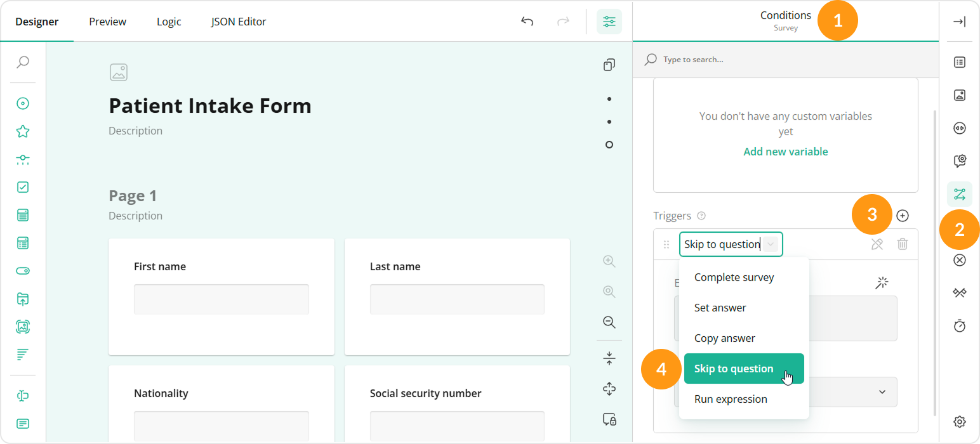Open the Conditions panel icon in right sidebar
Image resolution: width=980 pixels, height=444 pixels.
tap(959, 194)
